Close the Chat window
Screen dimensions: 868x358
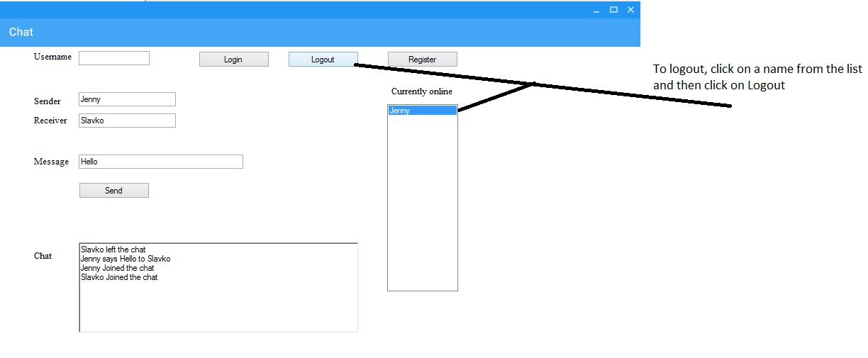pyautogui.click(x=630, y=10)
